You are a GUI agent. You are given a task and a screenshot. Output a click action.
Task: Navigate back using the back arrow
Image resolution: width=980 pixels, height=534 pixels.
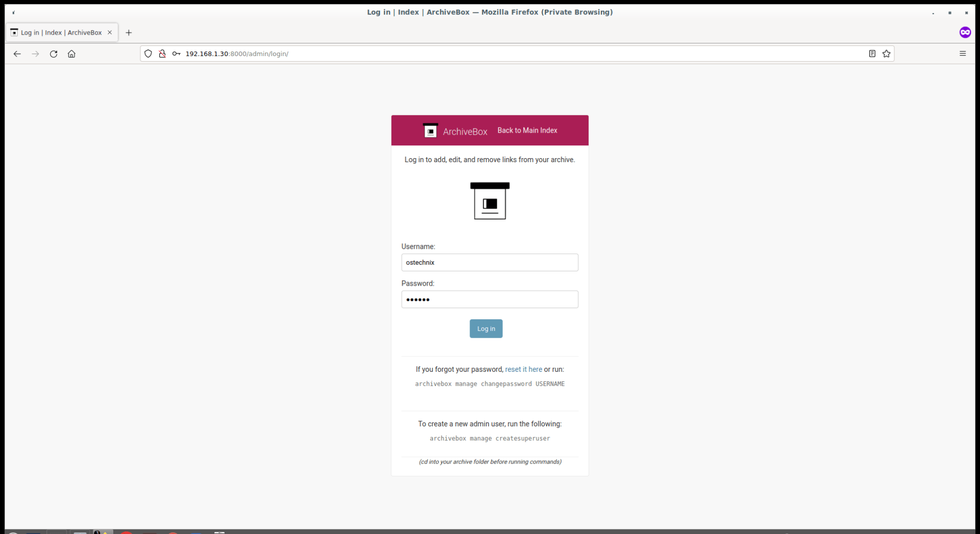click(17, 54)
